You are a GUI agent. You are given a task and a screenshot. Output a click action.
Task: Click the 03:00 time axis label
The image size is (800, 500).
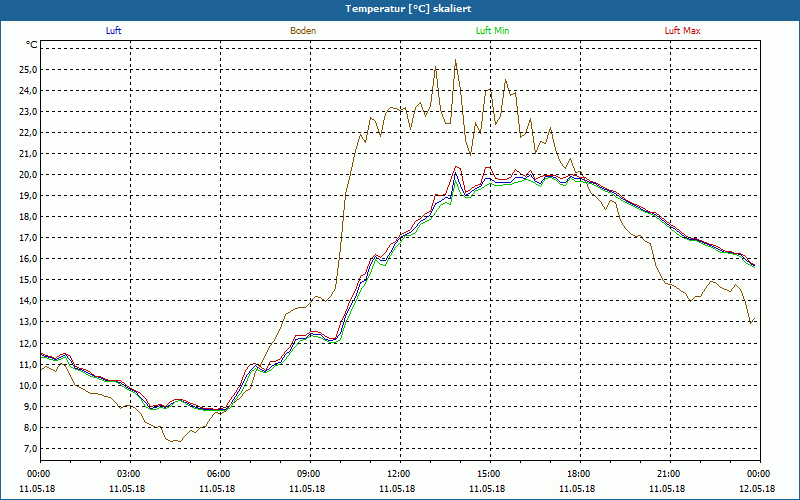(128, 473)
